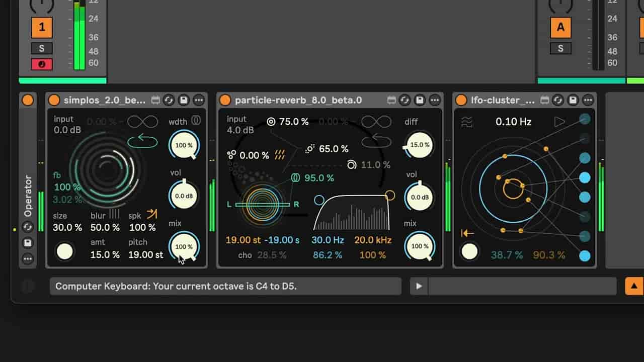The image size is (644, 362).
Task: Click the orange track 1 activator button
Action: (42, 27)
